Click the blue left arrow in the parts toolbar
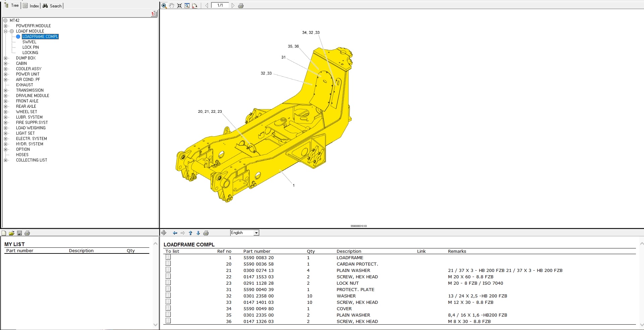 (x=175, y=233)
